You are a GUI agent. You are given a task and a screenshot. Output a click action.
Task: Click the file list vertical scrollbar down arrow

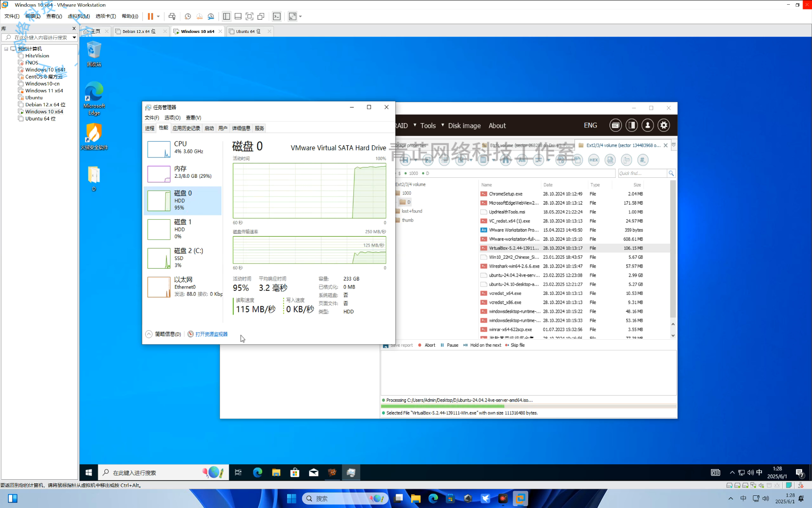(673, 335)
